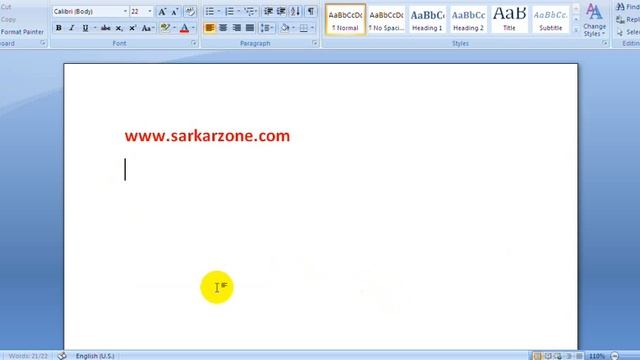Toggle Superscript formatting

[x=132, y=28]
